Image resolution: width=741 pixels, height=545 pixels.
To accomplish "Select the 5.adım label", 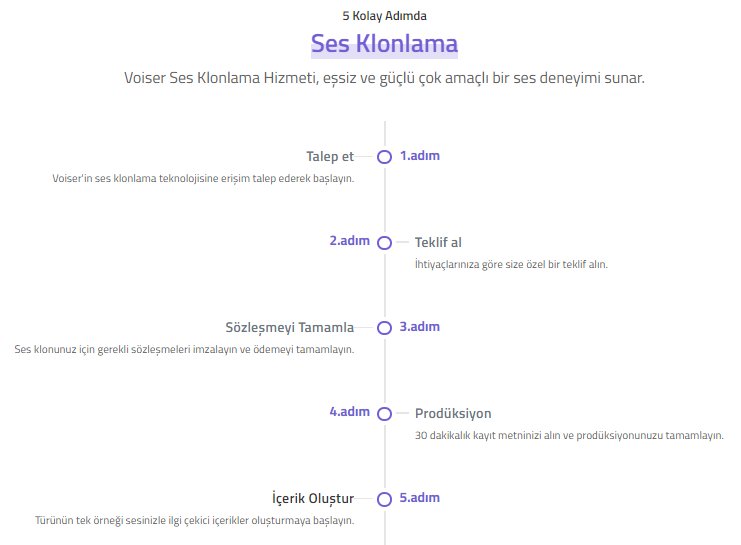I will click(x=420, y=498).
